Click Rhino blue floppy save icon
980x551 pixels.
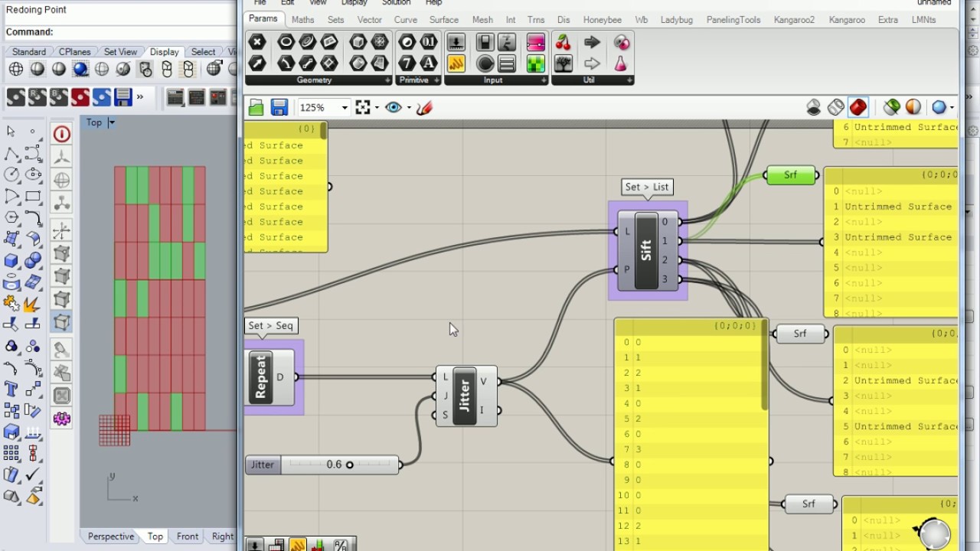(123, 97)
